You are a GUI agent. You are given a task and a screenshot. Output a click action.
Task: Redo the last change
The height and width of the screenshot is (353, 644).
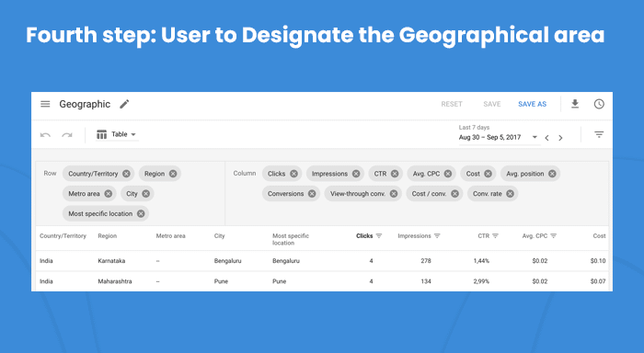pos(67,134)
